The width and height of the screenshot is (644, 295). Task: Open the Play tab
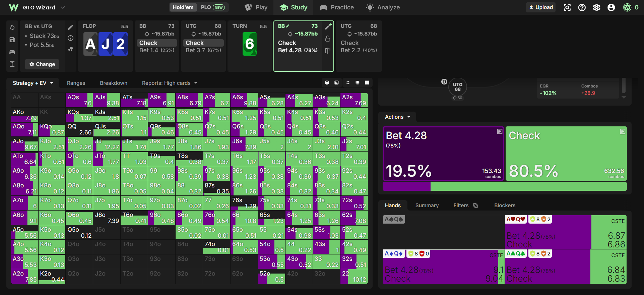coord(256,7)
